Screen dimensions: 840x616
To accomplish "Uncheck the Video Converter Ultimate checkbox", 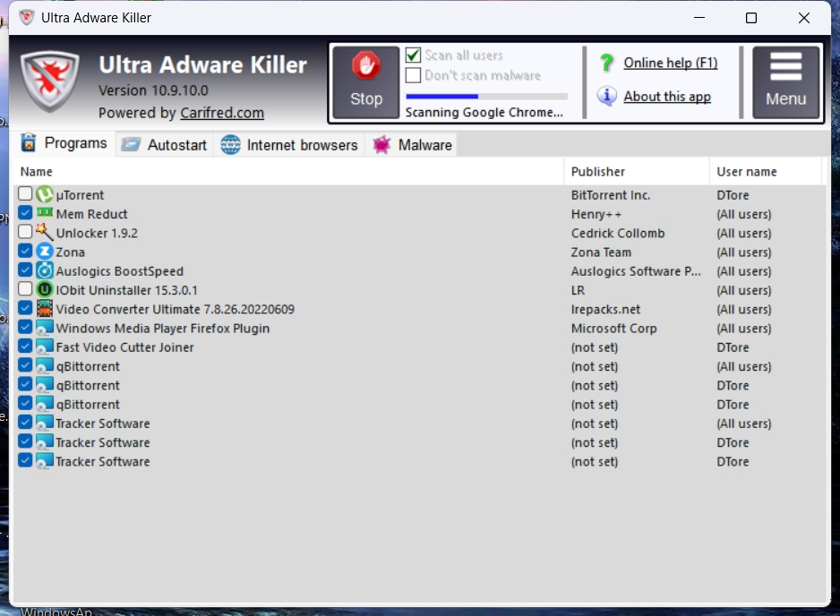I will click(25, 307).
